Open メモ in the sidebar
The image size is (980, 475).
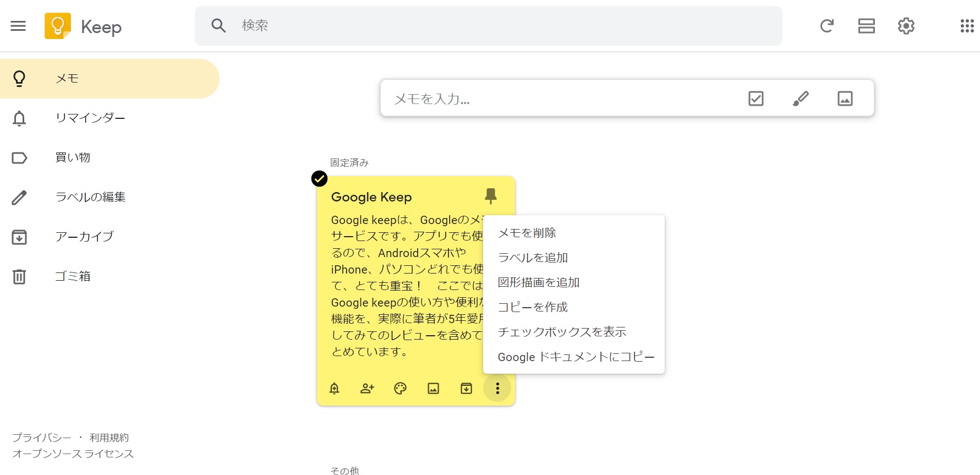coord(110,79)
